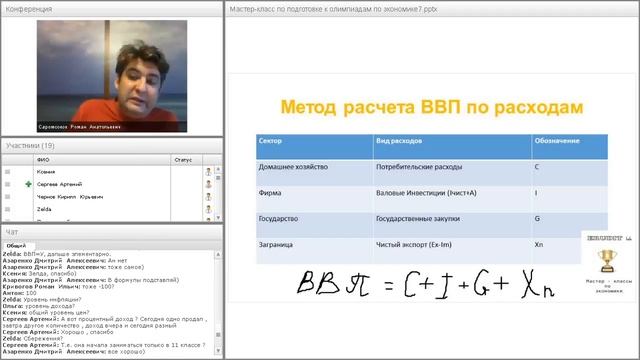
Task: Click the Потребительские расходы table cell
Action: point(452,173)
